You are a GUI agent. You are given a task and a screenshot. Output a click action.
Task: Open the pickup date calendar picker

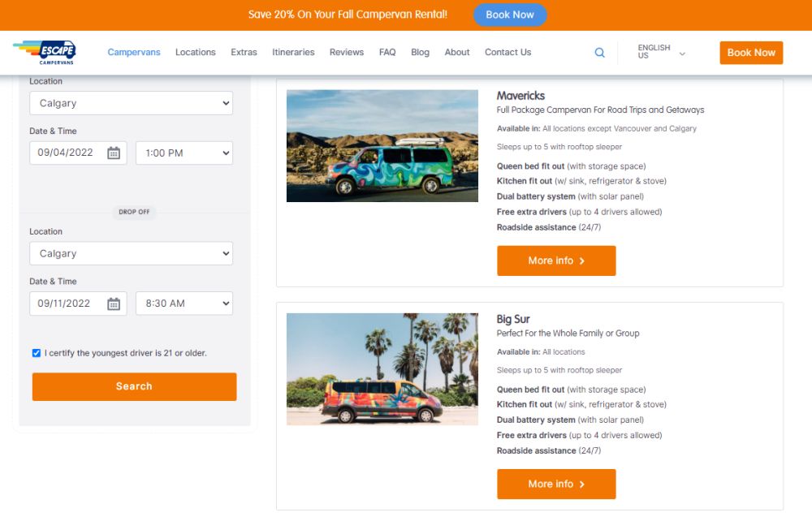114,153
